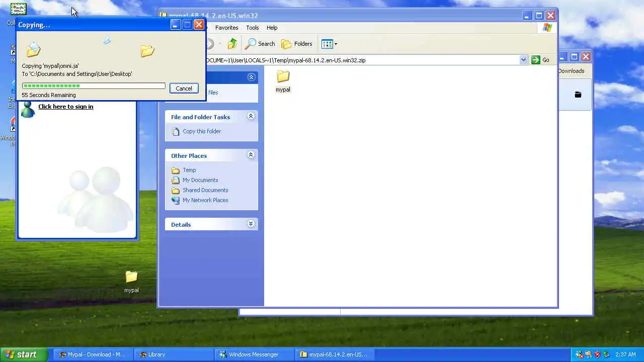The width and height of the screenshot is (644, 362).
Task: Collapse File and Folder Tasks section
Action: [251, 116]
